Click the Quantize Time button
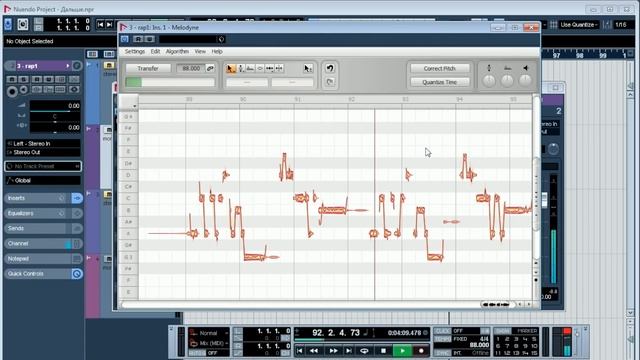 tap(439, 82)
